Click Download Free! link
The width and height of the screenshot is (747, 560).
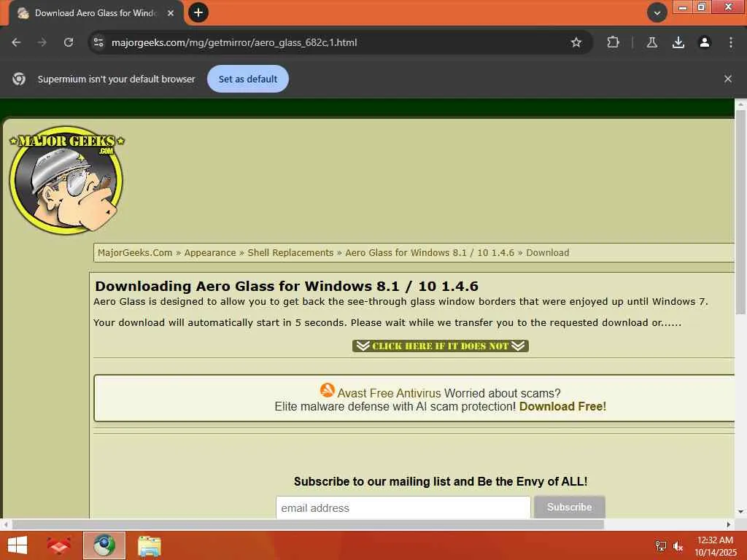click(562, 407)
